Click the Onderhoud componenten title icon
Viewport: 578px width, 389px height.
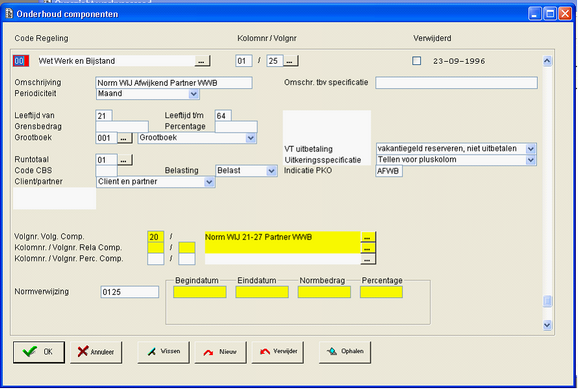[9, 14]
